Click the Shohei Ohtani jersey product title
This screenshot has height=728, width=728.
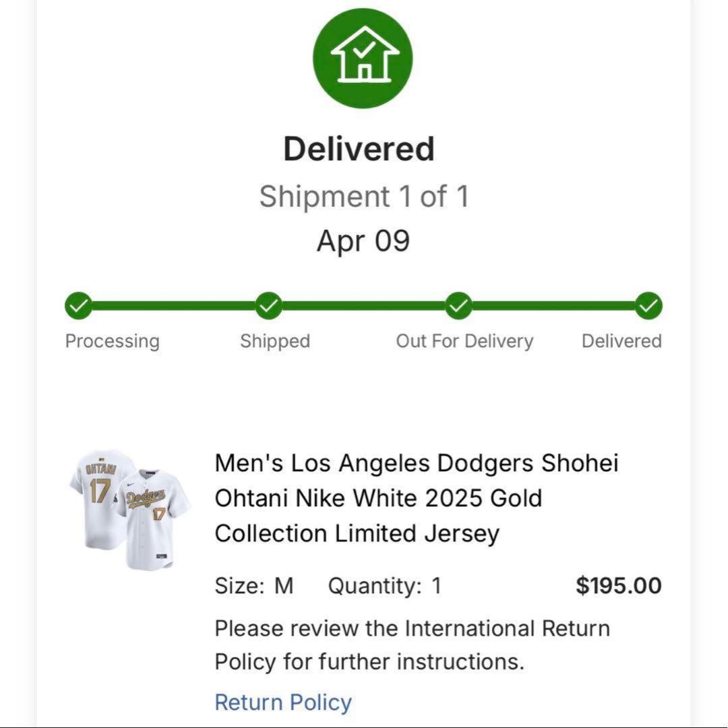click(x=417, y=498)
